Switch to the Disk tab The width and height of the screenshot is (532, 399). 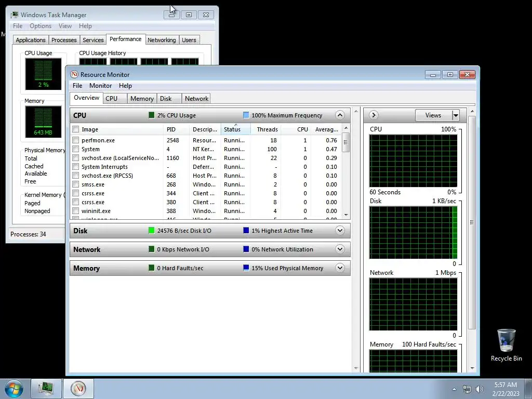169,98
